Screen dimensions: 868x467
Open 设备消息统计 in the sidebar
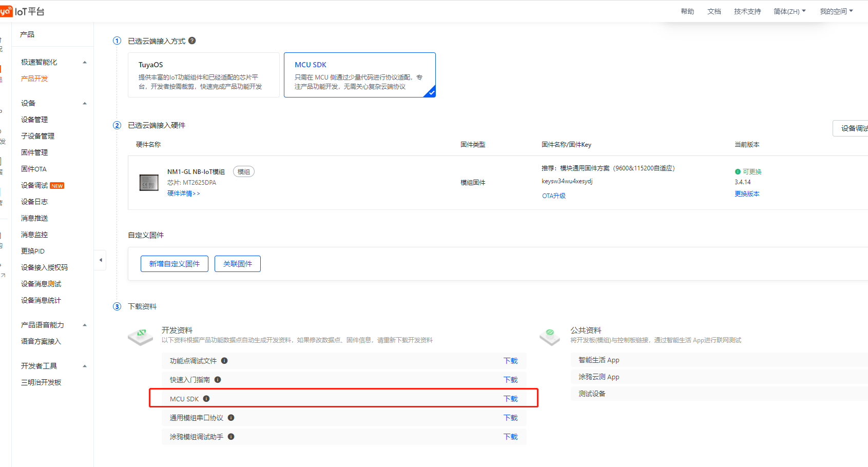click(x=41, y=300)
